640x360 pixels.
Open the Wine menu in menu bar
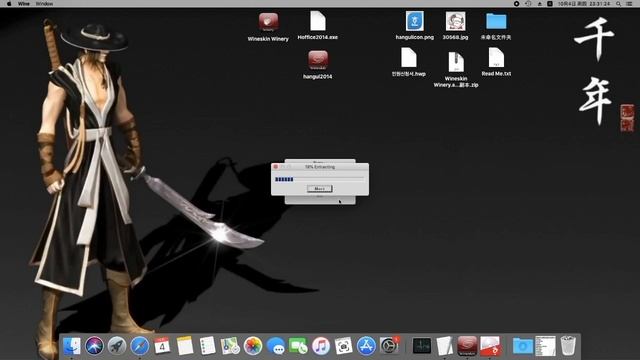pos(24,4)
